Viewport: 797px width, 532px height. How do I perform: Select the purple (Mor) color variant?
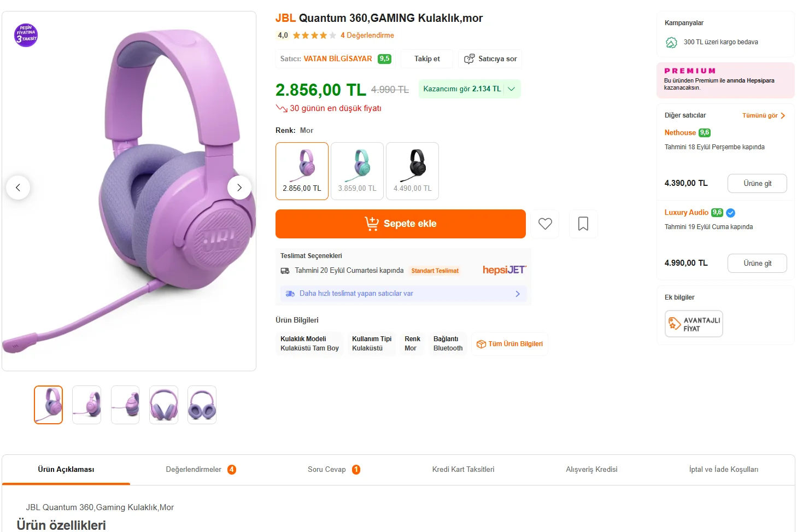coord(302,171)
